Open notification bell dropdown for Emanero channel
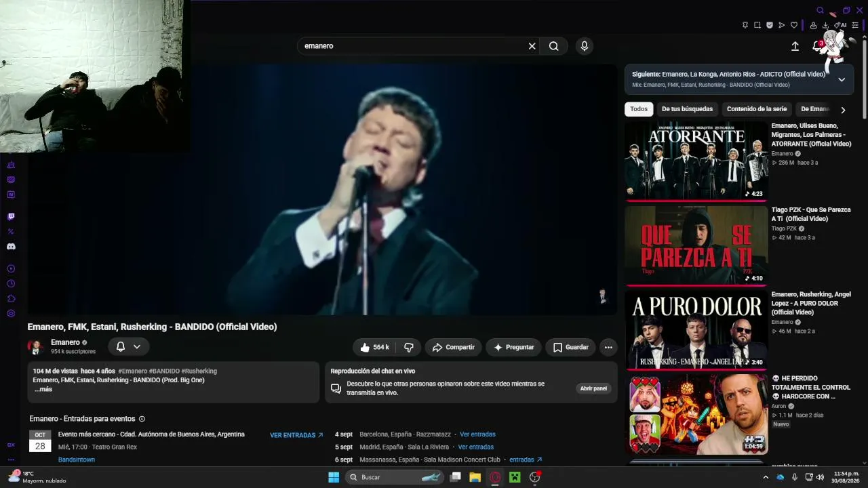Image resolution: width=868 pixels, height=488 pixels. tap(128, 347)
